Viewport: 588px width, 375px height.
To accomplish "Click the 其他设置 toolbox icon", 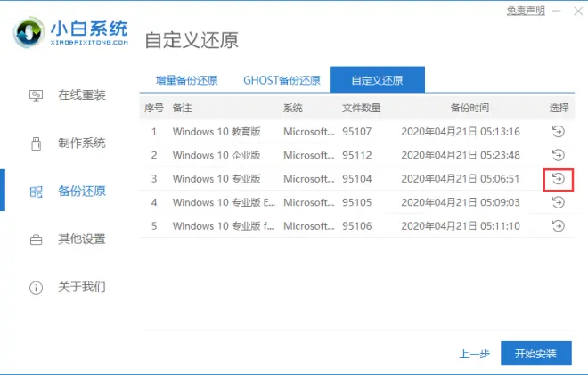I will 36,240.
